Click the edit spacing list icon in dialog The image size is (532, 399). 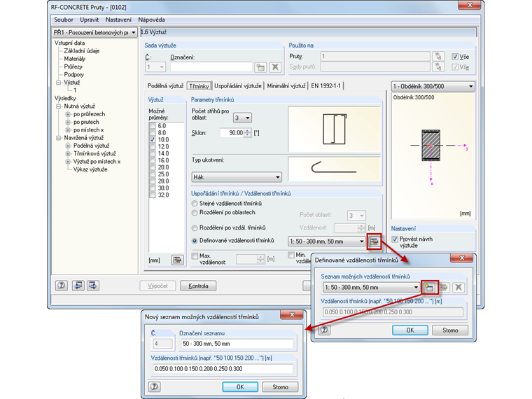tap(444, 288)
